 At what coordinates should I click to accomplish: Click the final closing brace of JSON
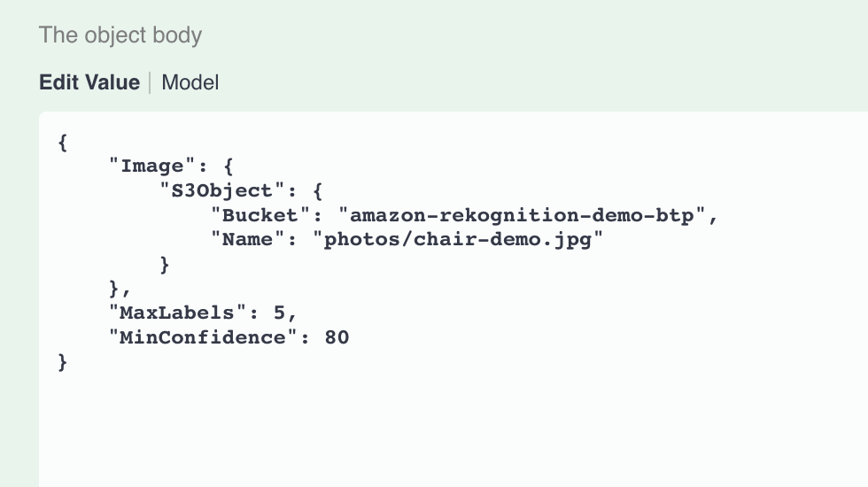[63, 362]
